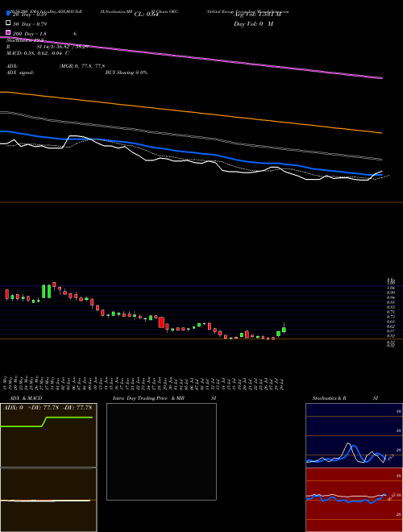This screenshot has width=403, height=532.
Task: Open the blue-background Stochastics chart panel
Action: click(x=354, y=435)
